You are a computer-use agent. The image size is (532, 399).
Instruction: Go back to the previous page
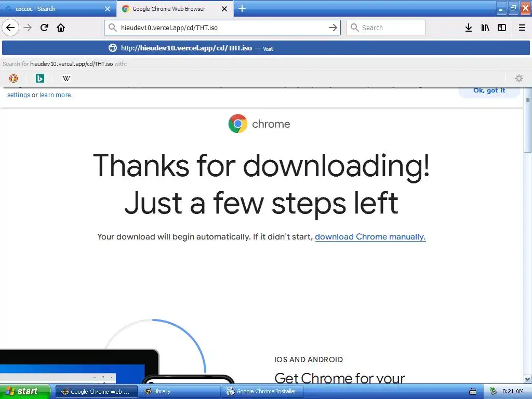(x=10, y=28)
